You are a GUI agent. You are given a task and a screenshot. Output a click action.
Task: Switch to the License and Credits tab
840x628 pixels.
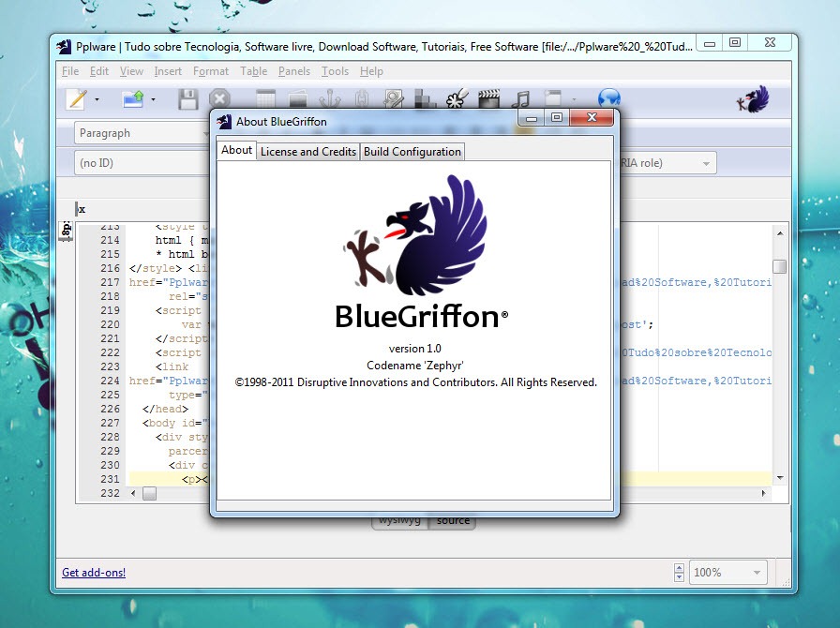(x=308, y=152)
